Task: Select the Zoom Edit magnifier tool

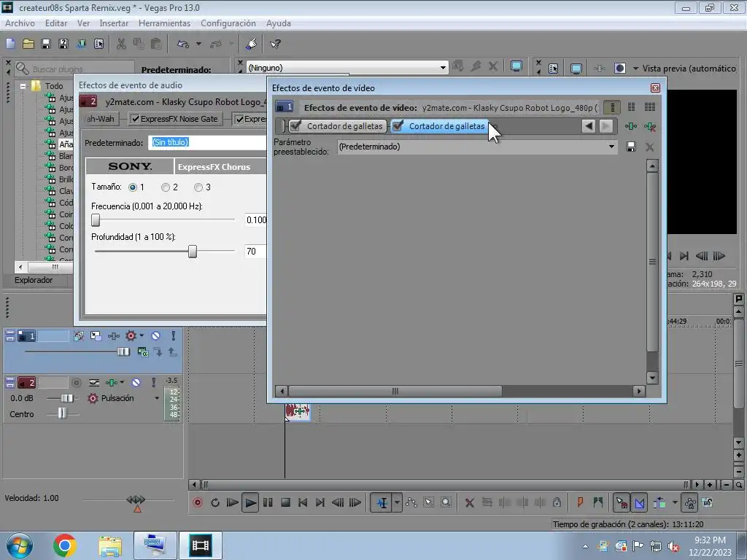Action: click(446, 502)
